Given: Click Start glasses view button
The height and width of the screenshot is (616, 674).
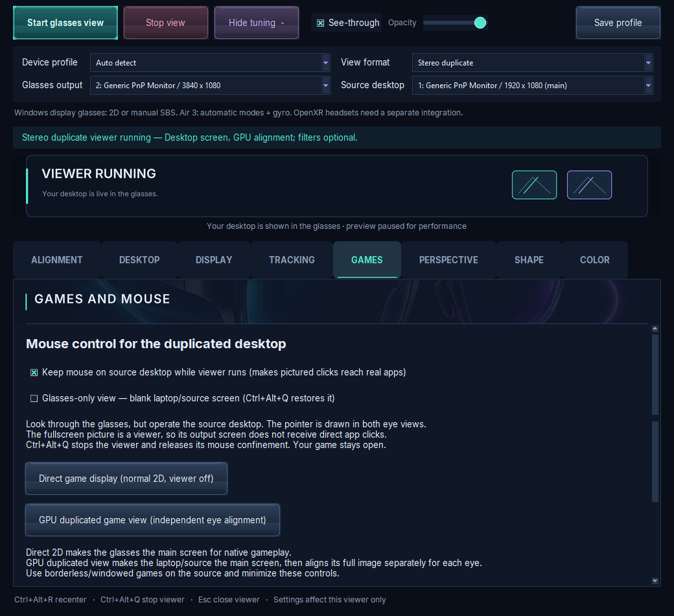Looking at the screenshot, I should pos(65,23).
